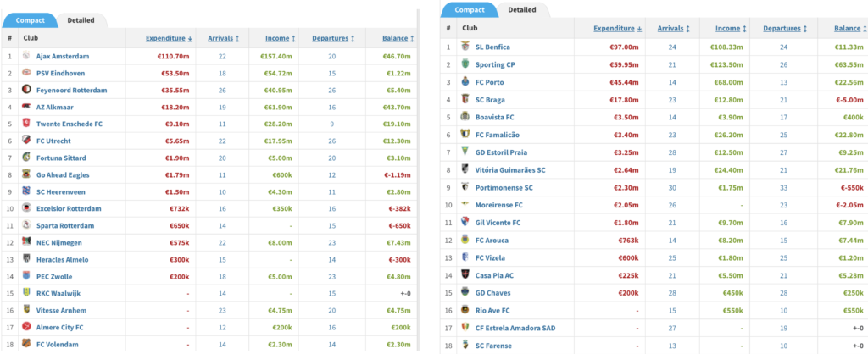Click the SC Heerenveen club crest
868x354 pixels.
(x=26, y=191)
